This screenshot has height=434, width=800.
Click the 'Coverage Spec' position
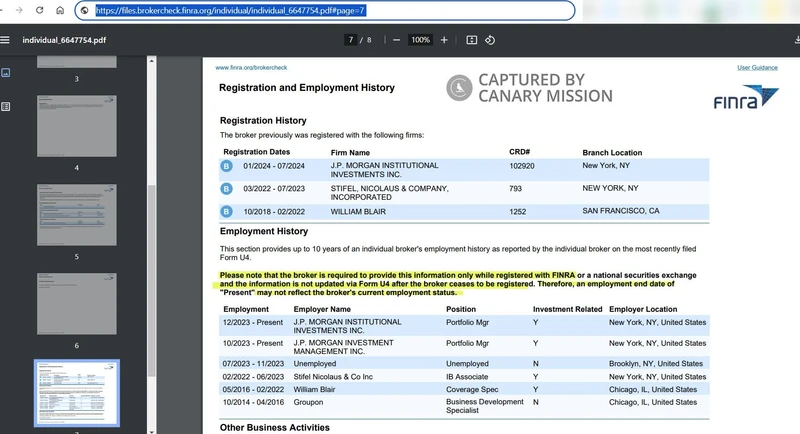click(x=472, y=390)
